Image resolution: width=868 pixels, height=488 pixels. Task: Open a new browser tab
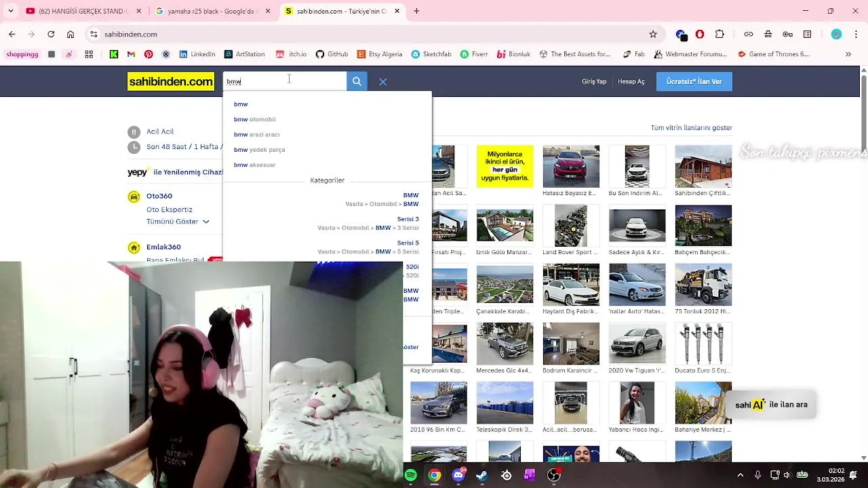(416, 11)
